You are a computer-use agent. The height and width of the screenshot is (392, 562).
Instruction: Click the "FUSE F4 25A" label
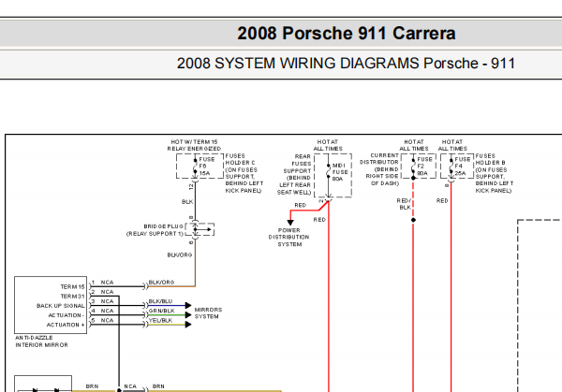click(463, 167)
